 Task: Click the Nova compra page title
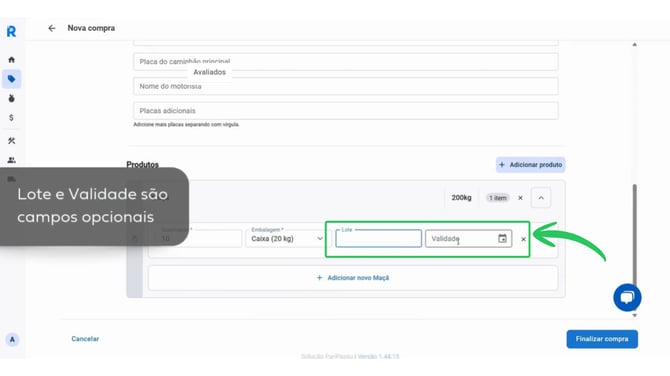pos(91,28)
